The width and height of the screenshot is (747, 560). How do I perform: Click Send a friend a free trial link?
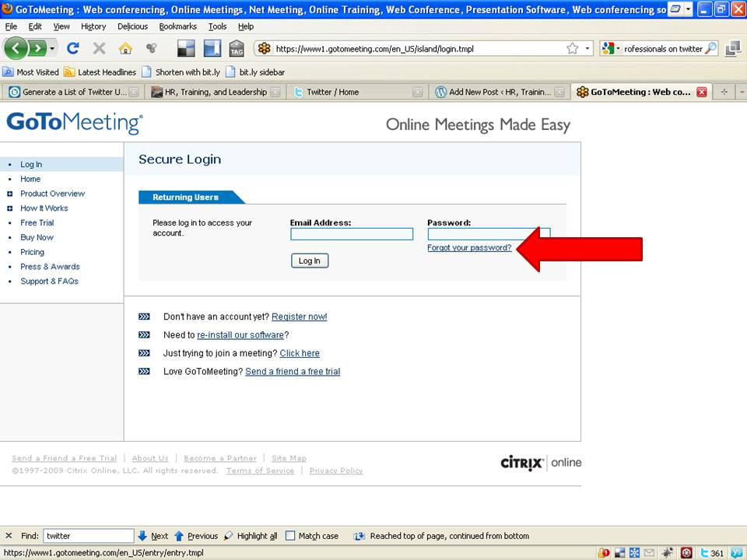(293, 372)
